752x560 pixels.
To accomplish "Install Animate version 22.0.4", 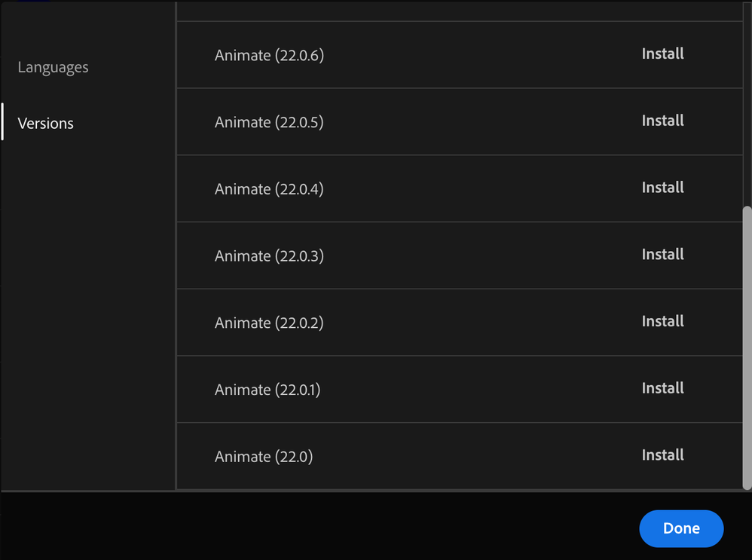I will [x=662, y=188].
